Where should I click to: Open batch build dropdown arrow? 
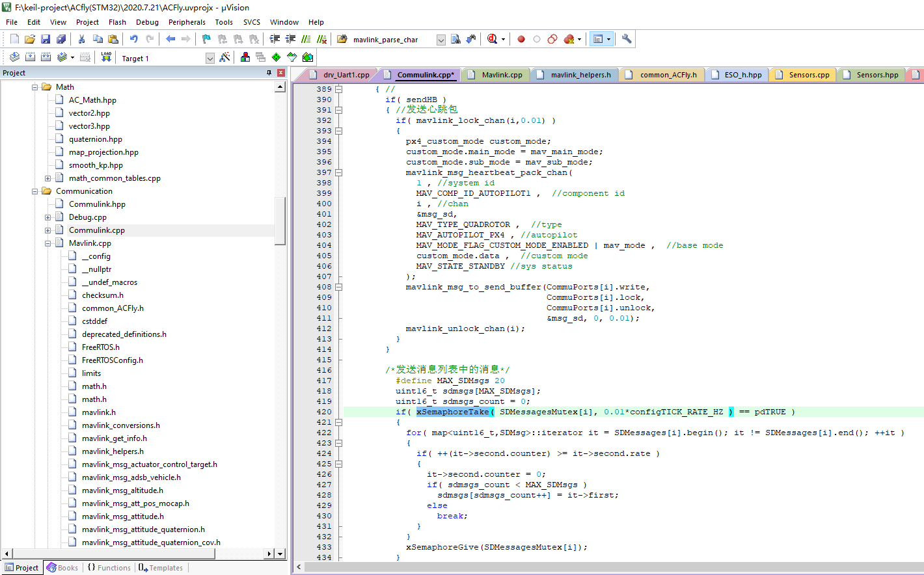tap(72, 57)
